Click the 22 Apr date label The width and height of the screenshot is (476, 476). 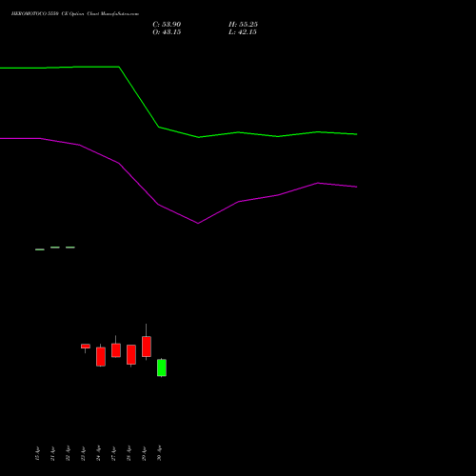(68, 453)
